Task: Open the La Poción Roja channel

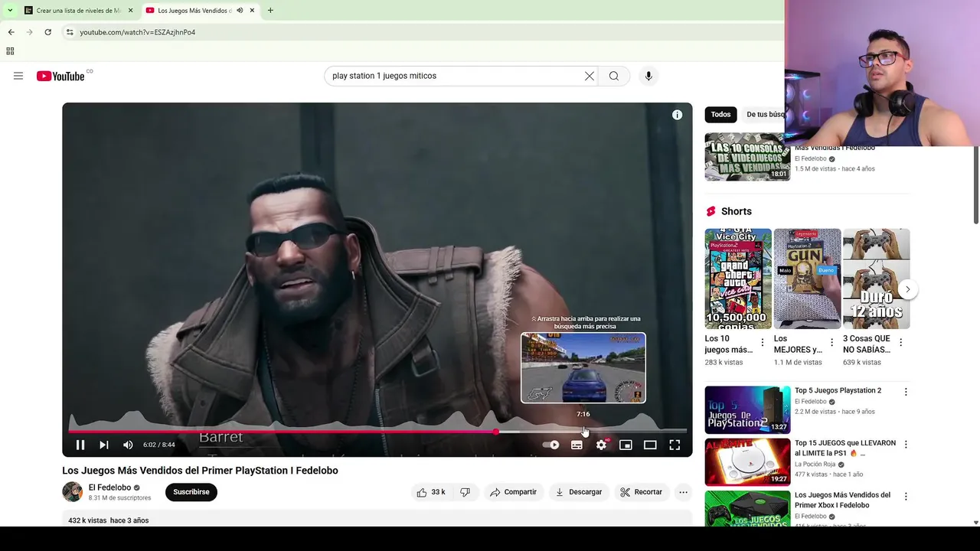Action: click(814, 465)
